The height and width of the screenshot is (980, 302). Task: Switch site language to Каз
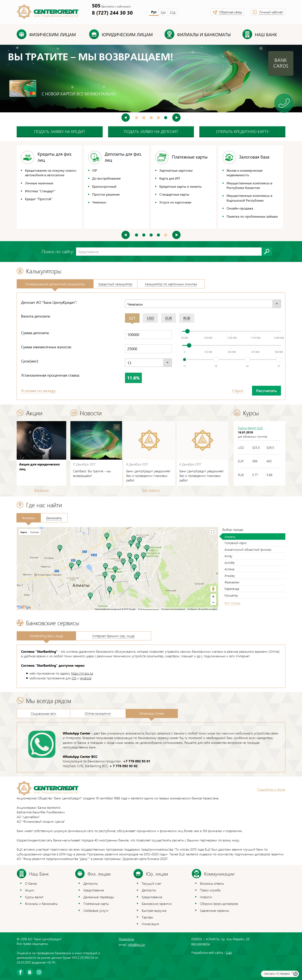tap(163, 12)
